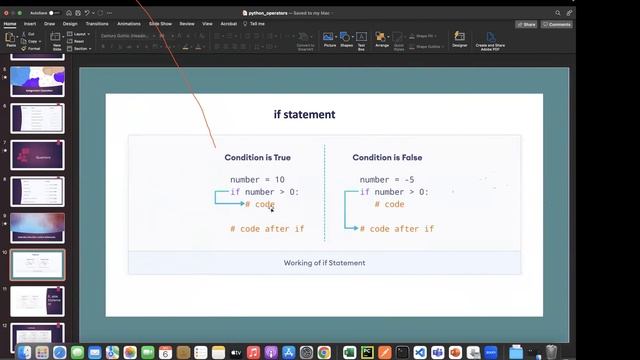This screenshot has width=640, height=360.
Task: Switch to the Review tab
Action: point(187,24)
